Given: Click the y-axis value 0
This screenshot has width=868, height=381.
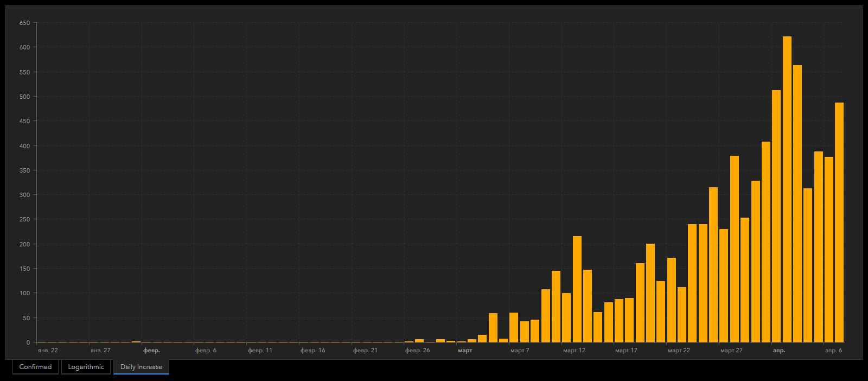Looking at the screenshot, I should coord(28,342).
